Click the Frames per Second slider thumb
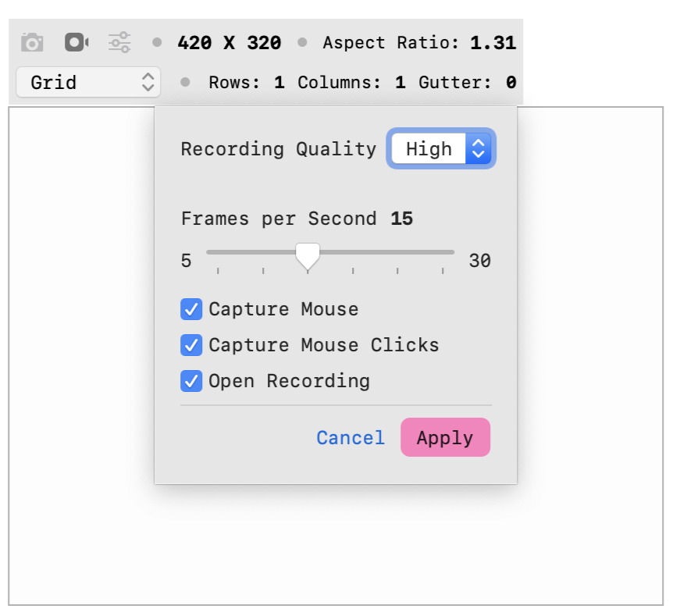Viewport: 680px width, 616px height. (308, 256)
